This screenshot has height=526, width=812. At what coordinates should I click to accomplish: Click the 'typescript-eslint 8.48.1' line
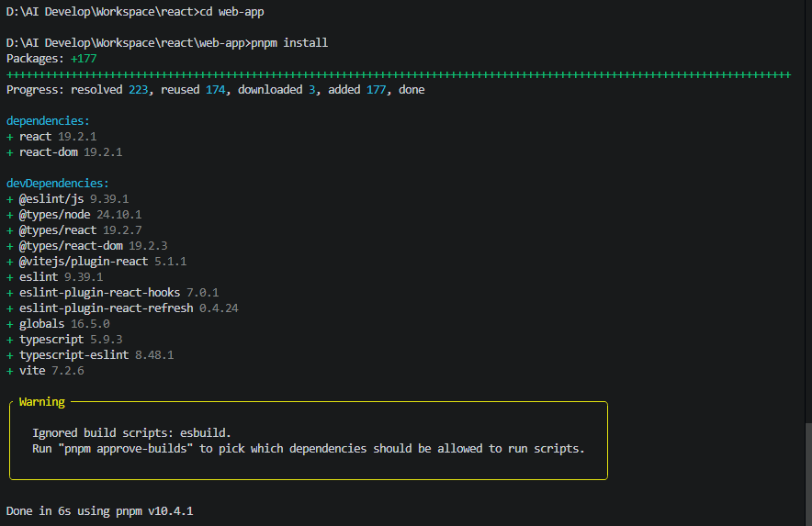pyautogui.click(x=90, y=354)
